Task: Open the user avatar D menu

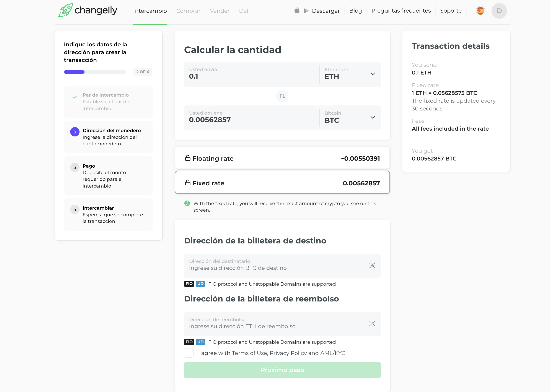Action: 499,11
